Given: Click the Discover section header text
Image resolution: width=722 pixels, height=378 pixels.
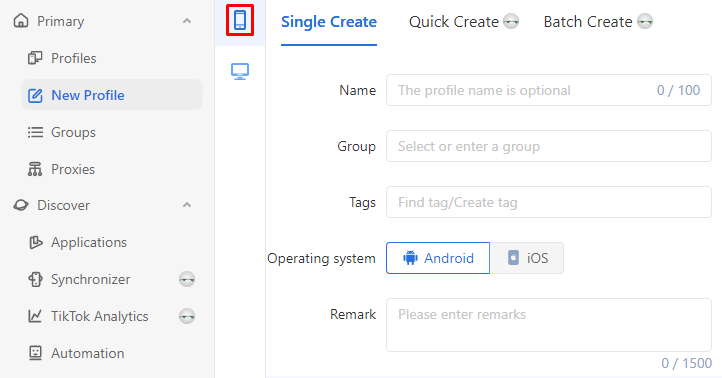Looking at the screenshot, I should [x=64, y=205].
